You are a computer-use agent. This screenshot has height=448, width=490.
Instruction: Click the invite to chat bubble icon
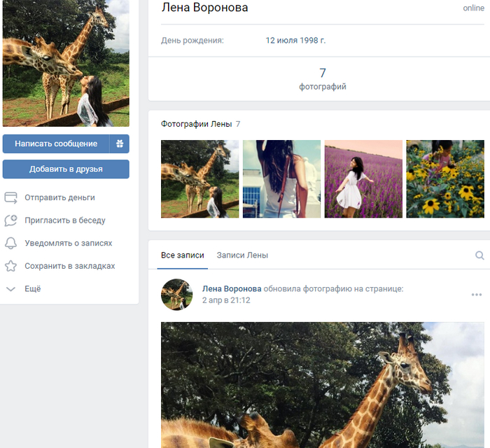10,220
